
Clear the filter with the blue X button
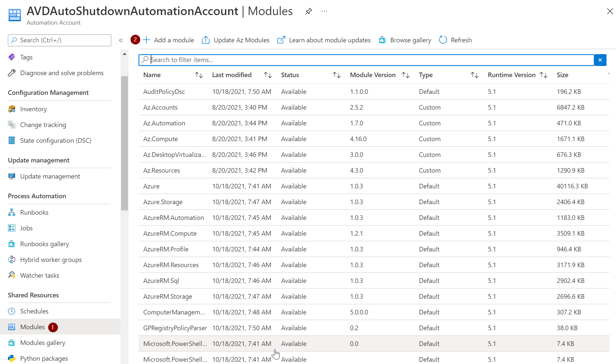(x=600, y=60)
